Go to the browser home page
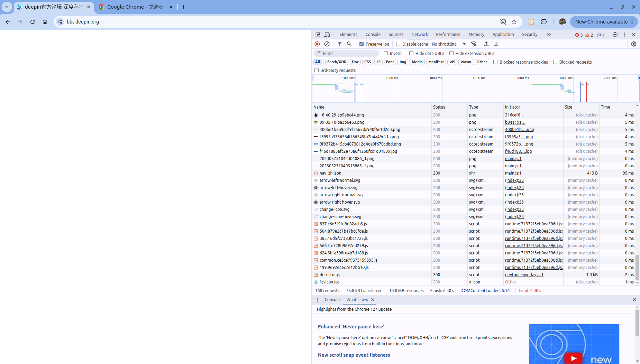 click(x=45, y=22)
